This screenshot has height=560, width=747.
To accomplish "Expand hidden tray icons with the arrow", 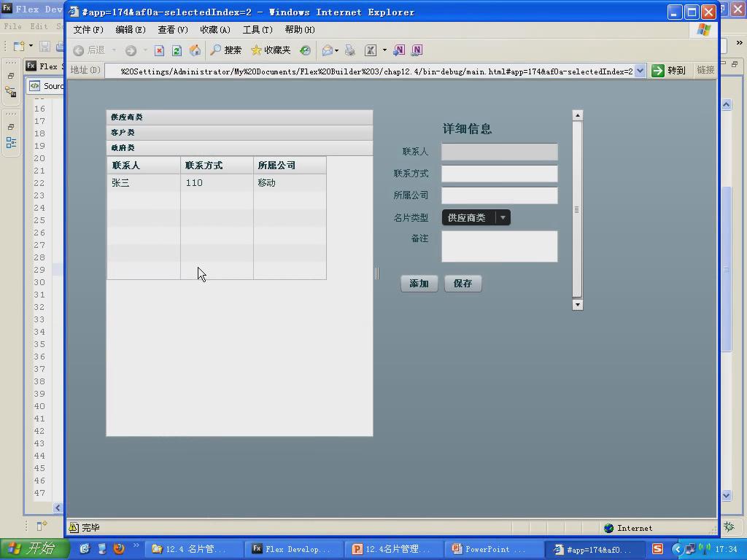I will click(678, 549).
